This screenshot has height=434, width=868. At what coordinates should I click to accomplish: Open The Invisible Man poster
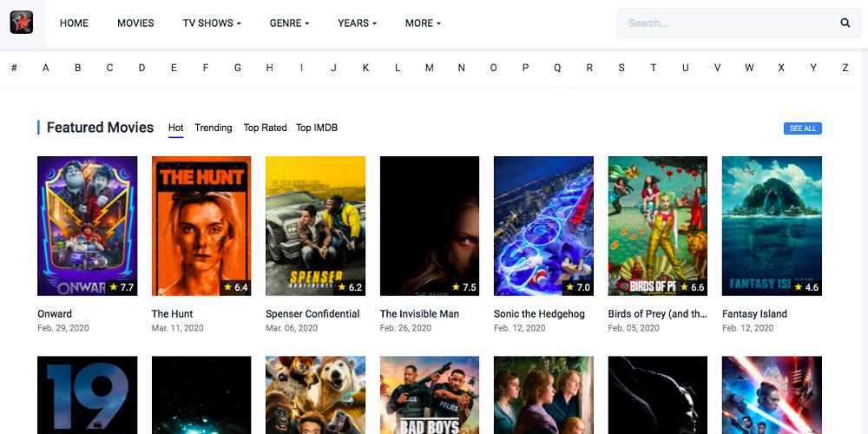point(430,226)
